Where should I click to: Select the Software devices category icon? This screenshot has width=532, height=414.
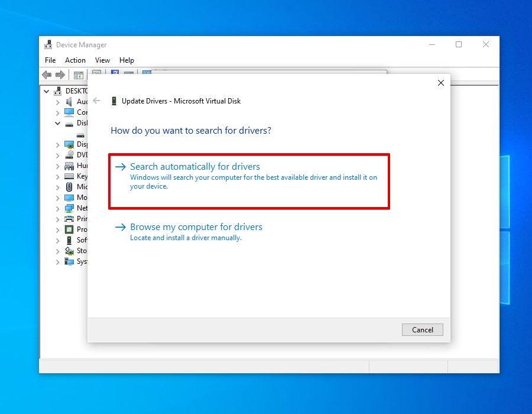click(69, 240)
